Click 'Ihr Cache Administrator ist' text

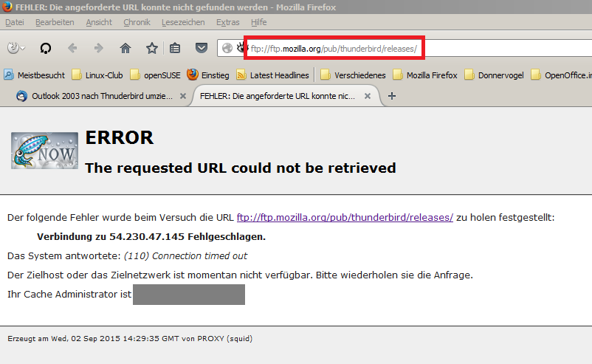click(x=69, y=294)
